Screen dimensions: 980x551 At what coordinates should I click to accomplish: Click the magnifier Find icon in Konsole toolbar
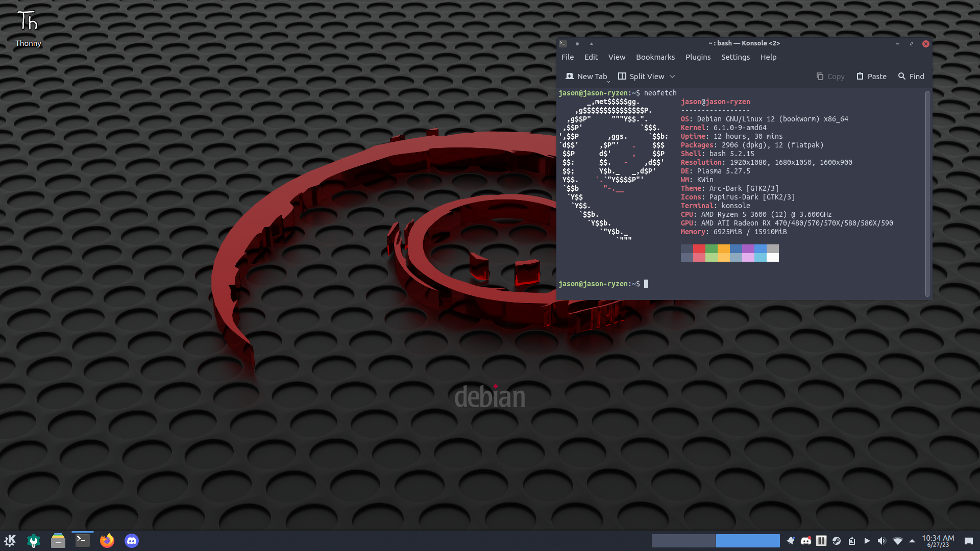pyautogui.click(x=902, y=76)
